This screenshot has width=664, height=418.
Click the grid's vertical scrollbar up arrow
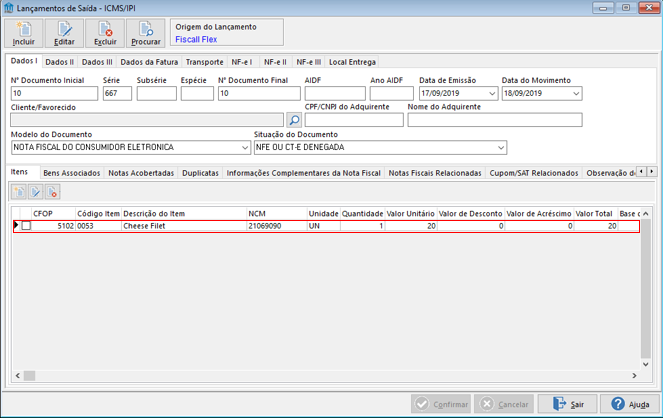click(x=645, y=214)
